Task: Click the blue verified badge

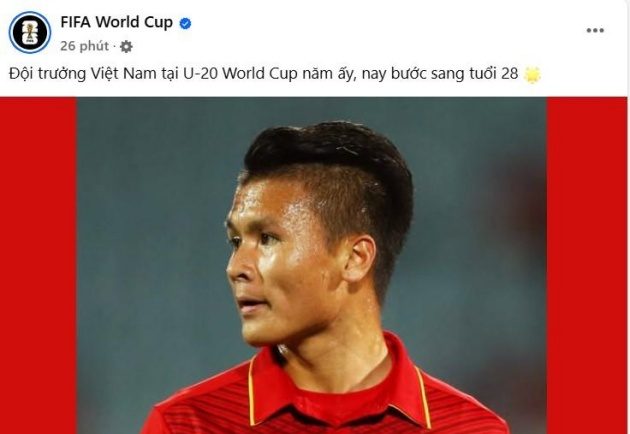Action: point(185,24)
